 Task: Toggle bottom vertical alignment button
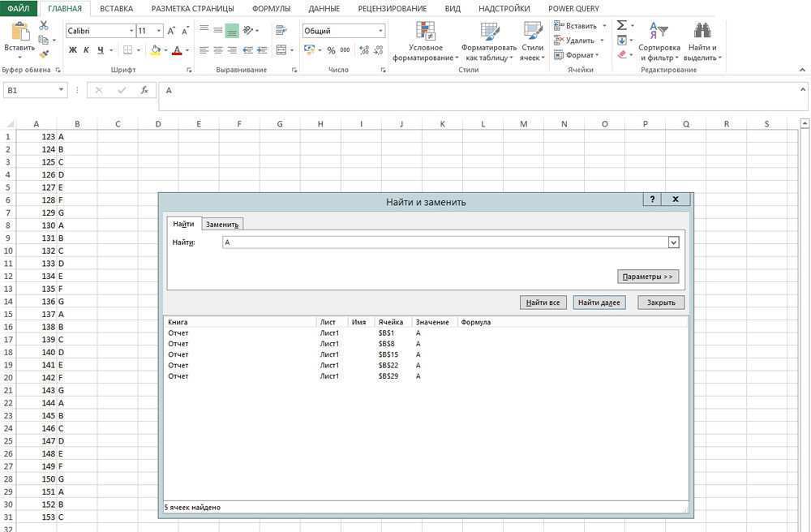pyautogui.click(x=232, y=31)
